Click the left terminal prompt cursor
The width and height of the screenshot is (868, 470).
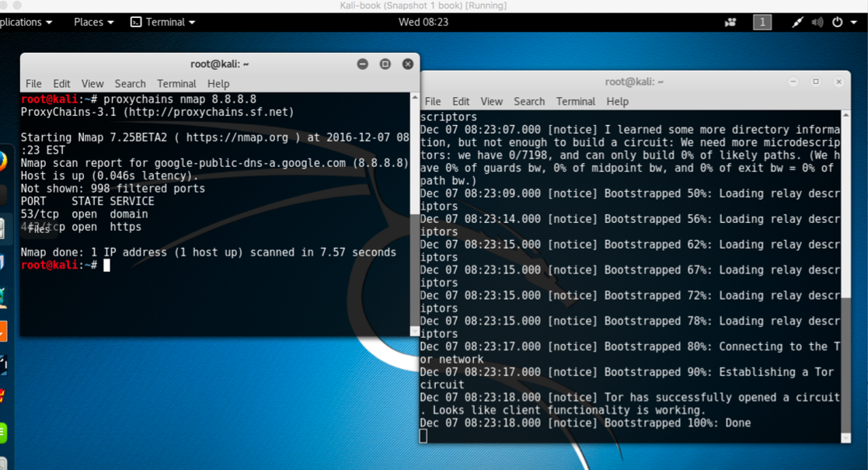click(106, 265)
